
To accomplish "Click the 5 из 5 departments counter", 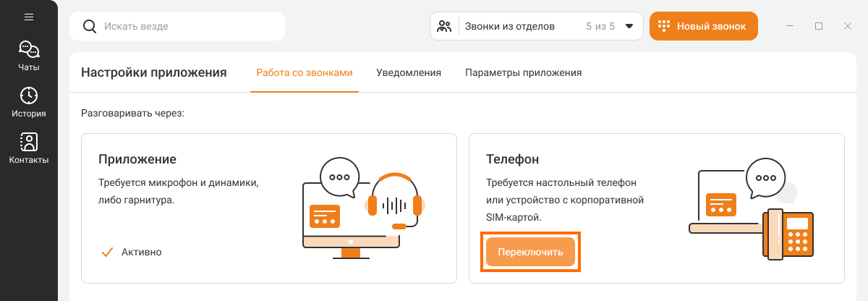I will coord(600,26).
